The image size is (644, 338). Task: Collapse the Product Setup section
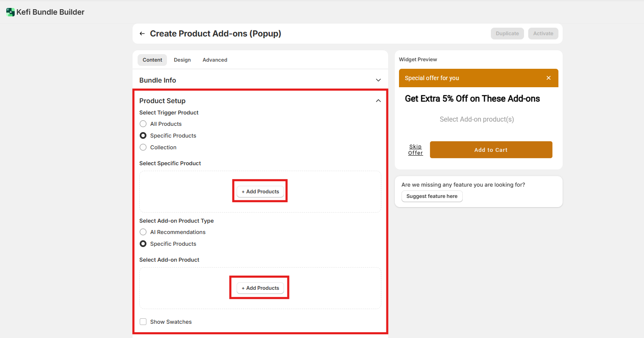point(378,101)
